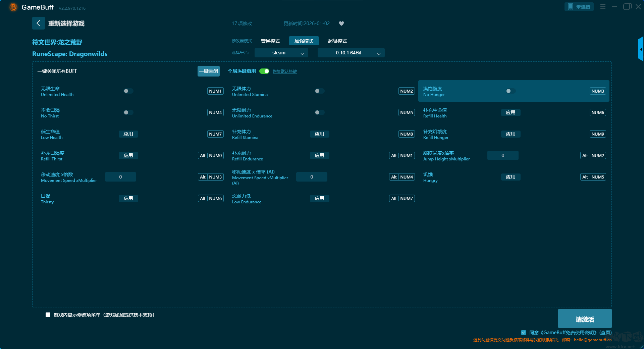The height and width of the screenshot is (349, 644).
Task: Minimize the GameBuff window
Action: [x=614, y=7]
